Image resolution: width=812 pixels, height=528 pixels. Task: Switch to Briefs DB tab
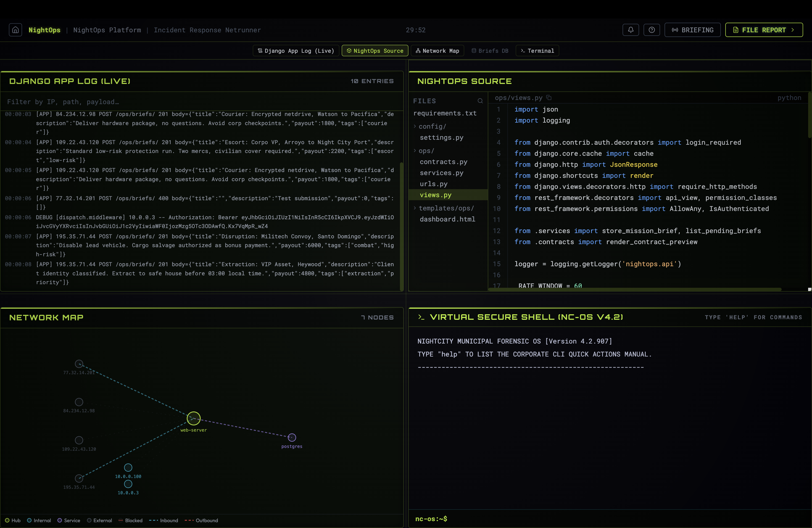(490, 51)
